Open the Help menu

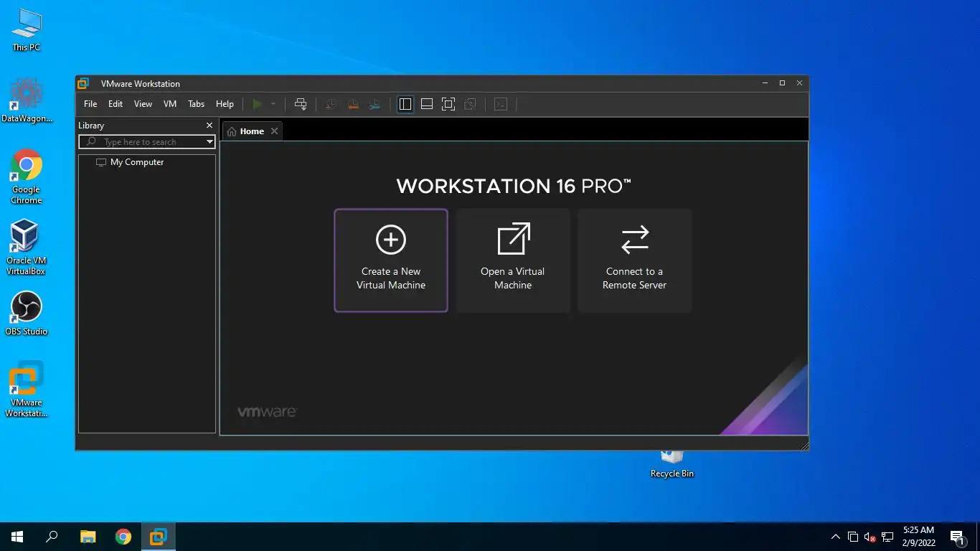pyautogui.click(x=225, y=104)
